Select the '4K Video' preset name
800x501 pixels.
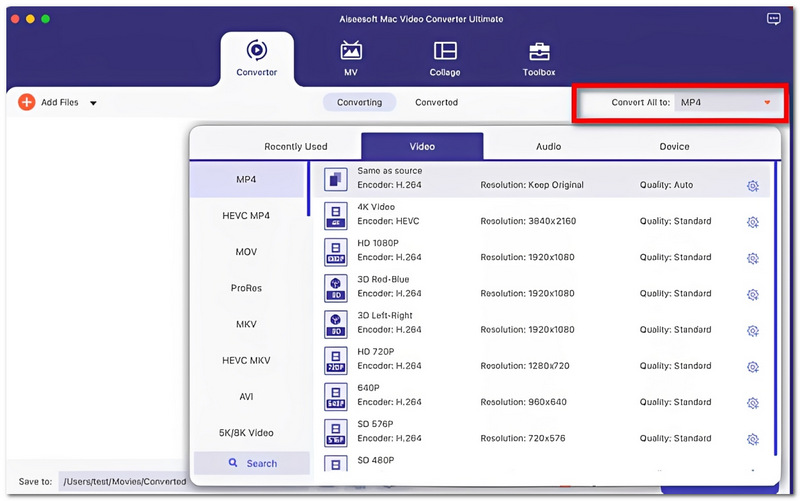pyautogui.click(x=376, y=207)
